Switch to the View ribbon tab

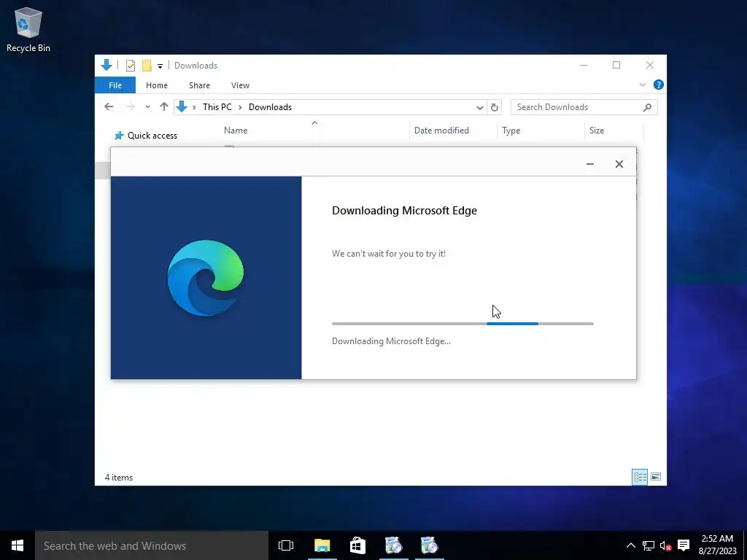coord(240,85)
